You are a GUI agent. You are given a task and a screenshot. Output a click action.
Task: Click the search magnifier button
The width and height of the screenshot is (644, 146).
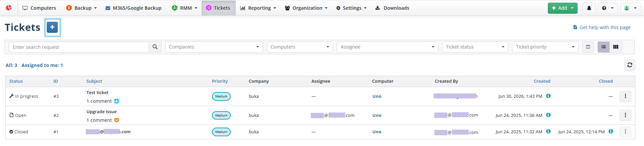[x=155, y=47]
